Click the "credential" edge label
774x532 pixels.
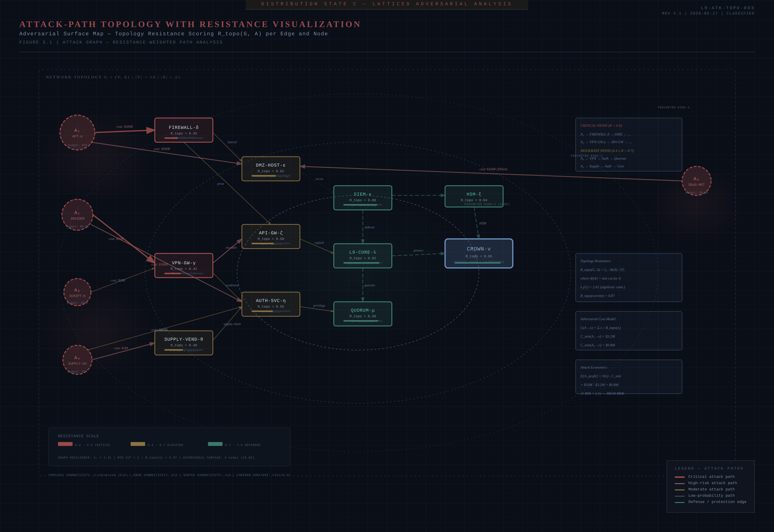coord(232,285)
